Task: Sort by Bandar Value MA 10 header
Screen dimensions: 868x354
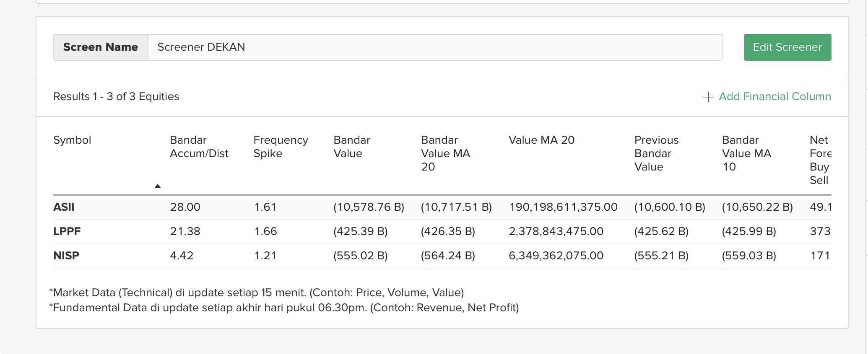Action: 746,154
